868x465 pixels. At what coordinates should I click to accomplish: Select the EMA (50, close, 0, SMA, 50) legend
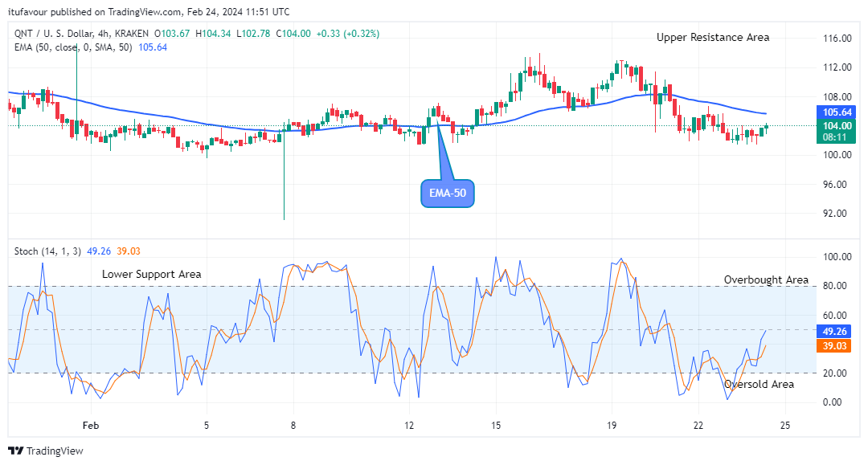(x=73, y=47)
